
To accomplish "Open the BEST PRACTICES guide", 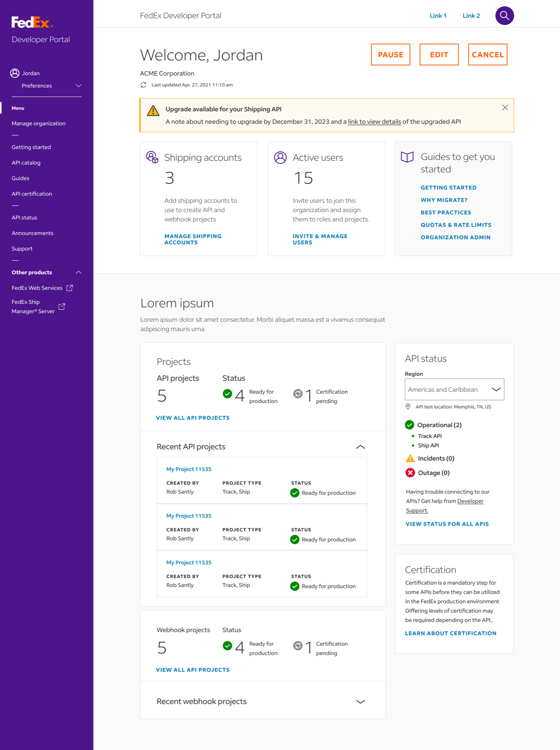I will (x=446, y=212).
